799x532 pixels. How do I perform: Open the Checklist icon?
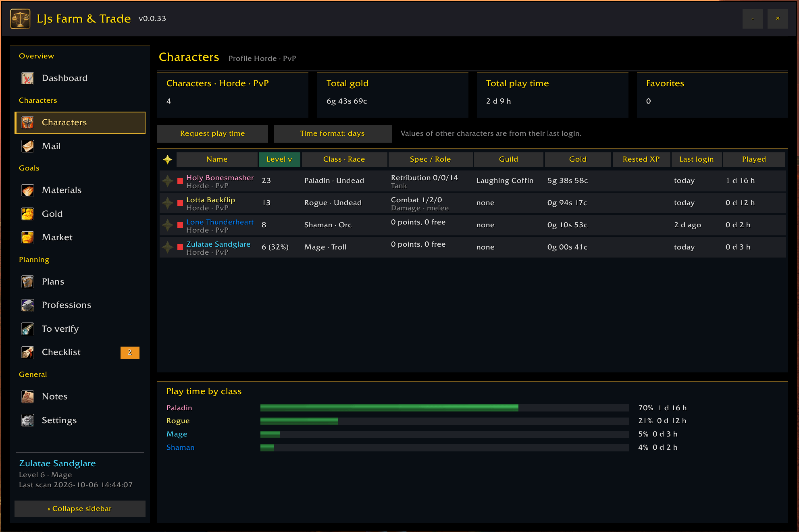(28, 352)
